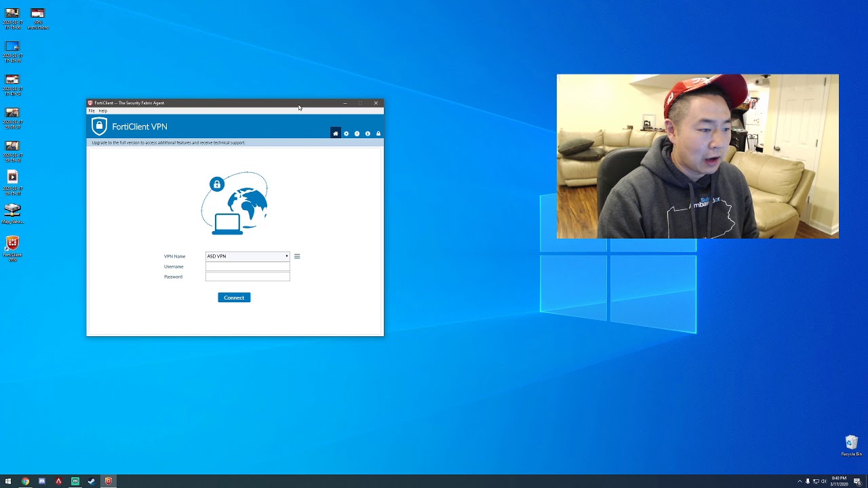Click the lock icon in FortiClient header
The height and width of the screenshot is (488, 868).
(378, 134)
